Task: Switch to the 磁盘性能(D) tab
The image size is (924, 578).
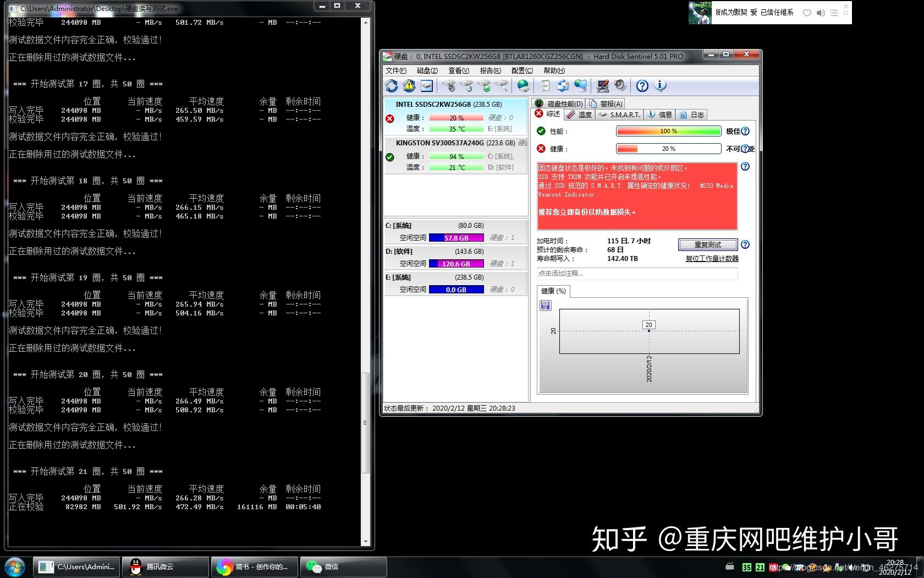Action: point(559,103)
